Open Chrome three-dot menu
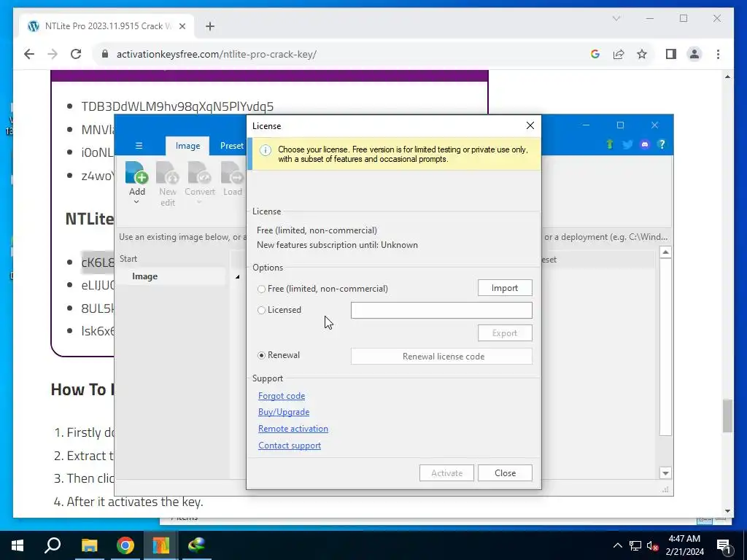This screenshot has height=560, width=747. coord(718,54)
